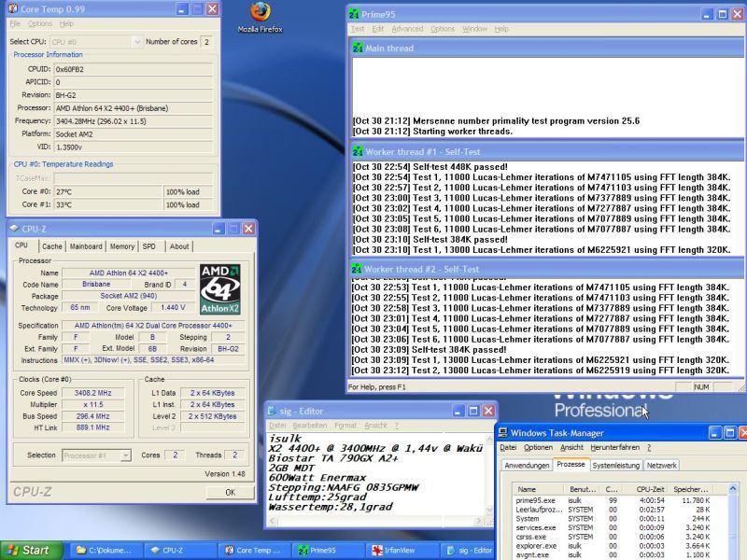Open the Format menu in the Editor
The height and width of the screenshot is (560, 747).
pyautogui.click(x=345, y=426)
